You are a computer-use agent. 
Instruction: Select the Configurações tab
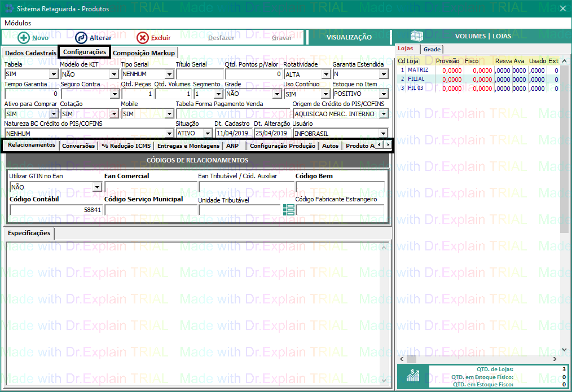pos(85,52)
